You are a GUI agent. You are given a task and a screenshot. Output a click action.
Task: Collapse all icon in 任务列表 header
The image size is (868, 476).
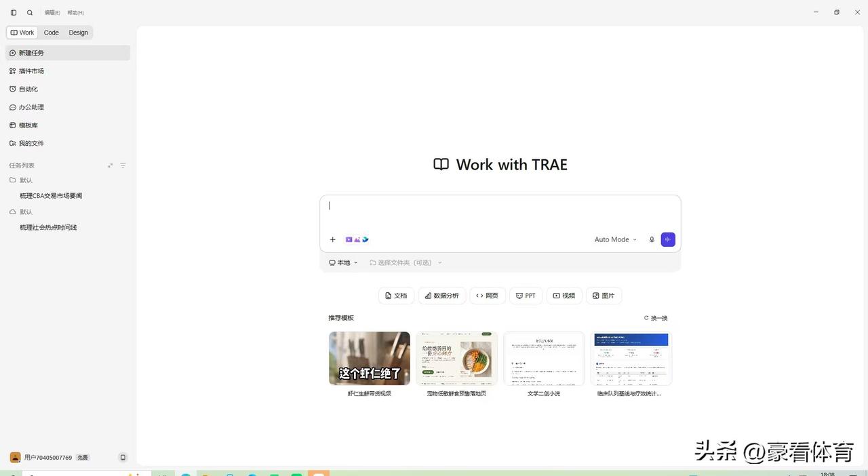point(111,165)
